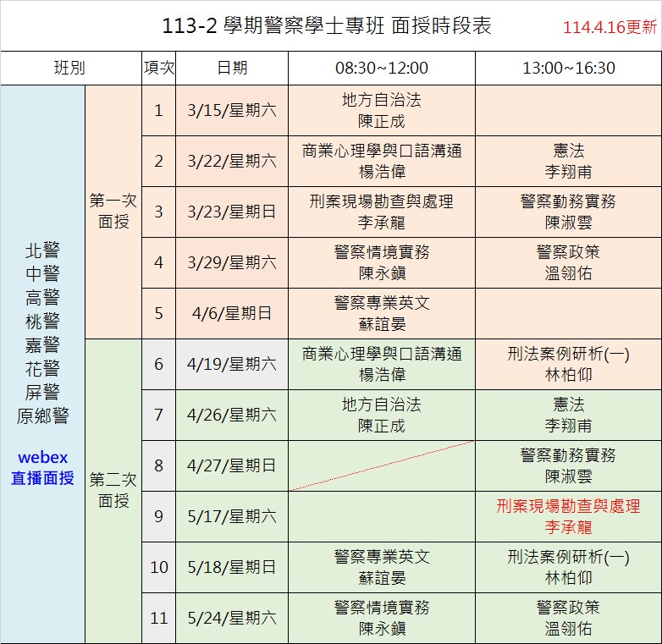Click 地方自治法 陳正成 in the 3/15 row
The image size is (662, 644).
coord(382,111)
